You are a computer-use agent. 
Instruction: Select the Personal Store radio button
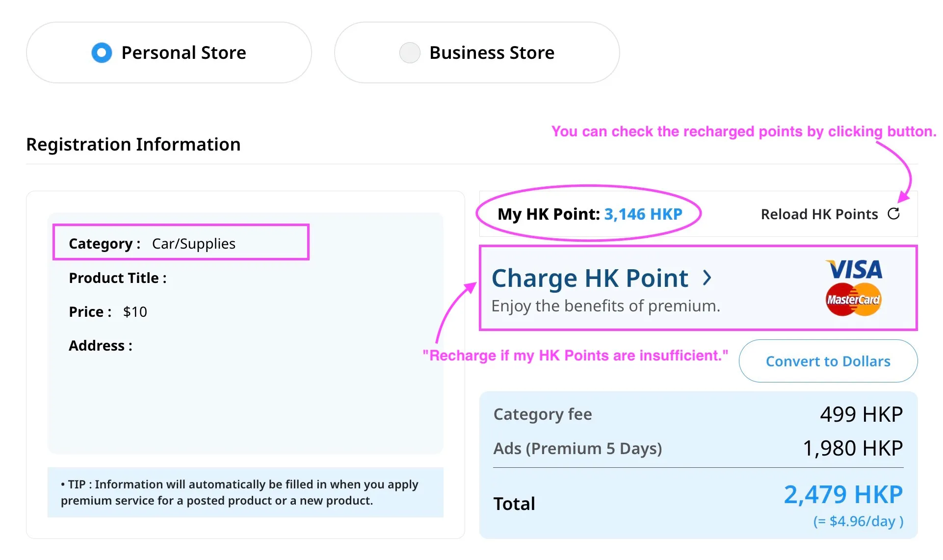click(102, 52)
